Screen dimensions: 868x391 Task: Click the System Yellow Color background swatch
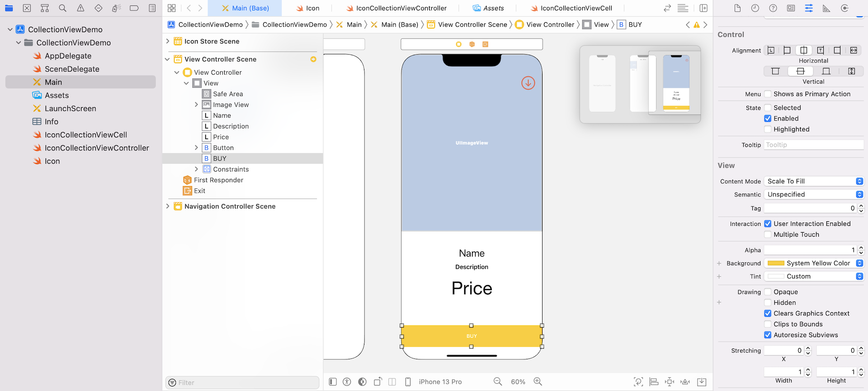coord(776,263)
